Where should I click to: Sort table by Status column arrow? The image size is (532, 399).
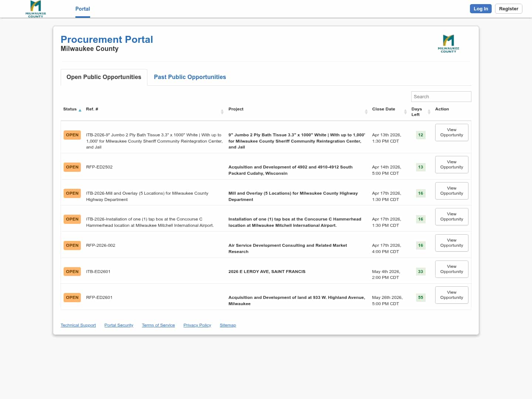80,110
